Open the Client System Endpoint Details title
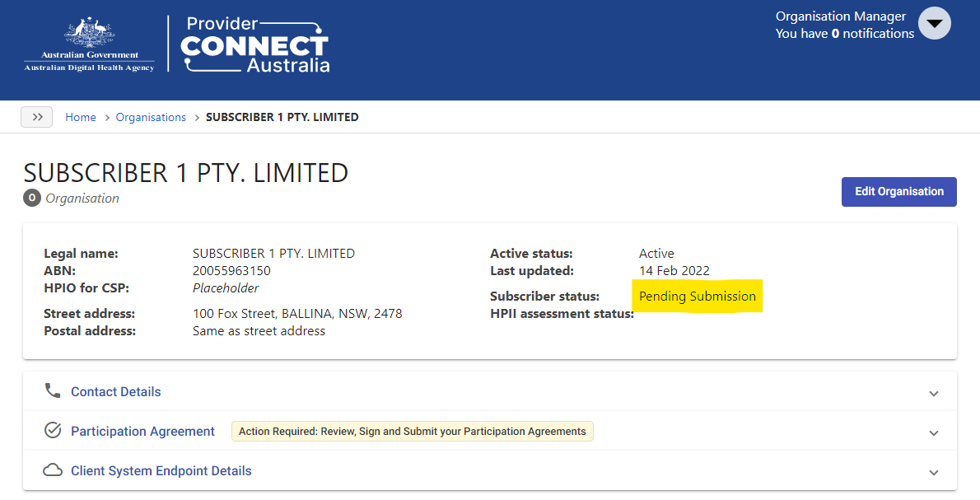980x500 pixels. 161,471
